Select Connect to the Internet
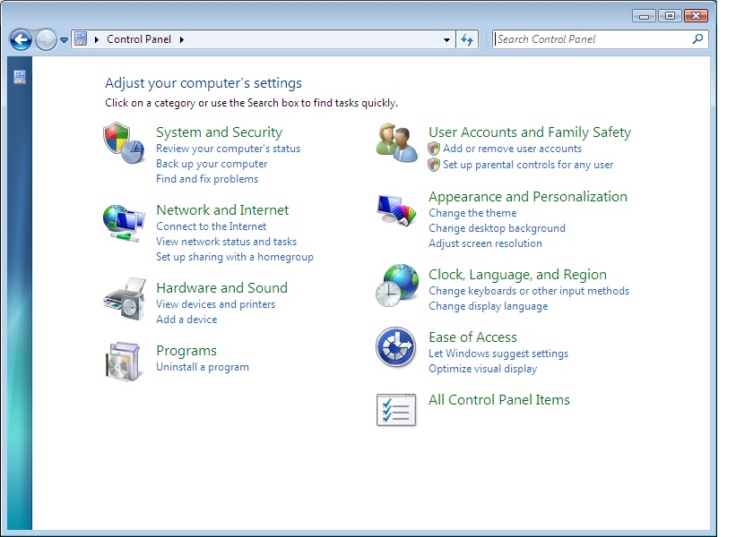Viewport: 753px width, 537px height. [211, 226]
